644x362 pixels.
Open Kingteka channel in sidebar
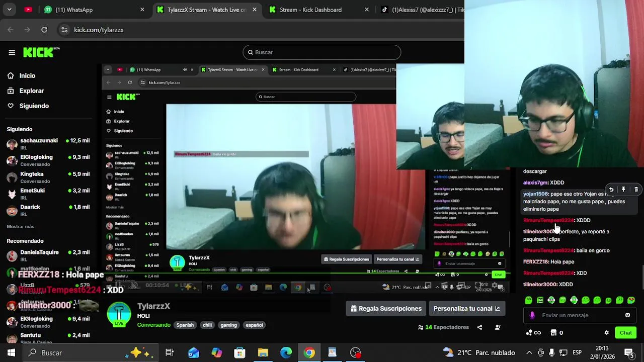point(48,177)
